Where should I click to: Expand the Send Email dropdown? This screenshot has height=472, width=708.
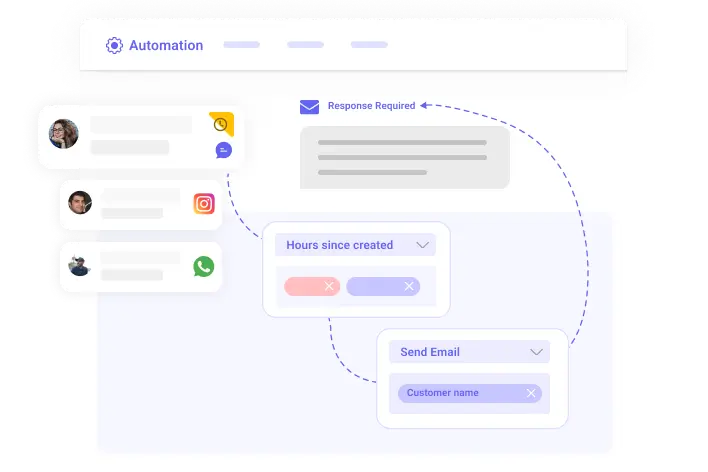point(536,352)
